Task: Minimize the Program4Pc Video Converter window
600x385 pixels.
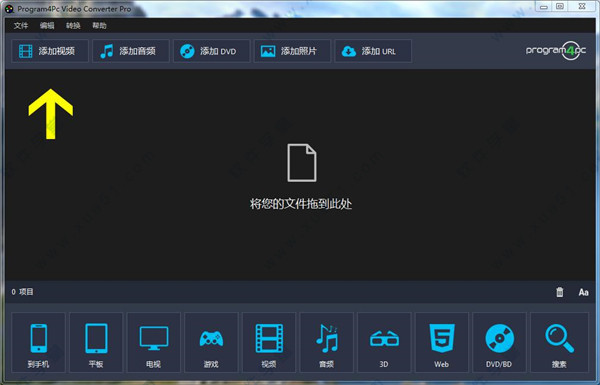Action: click(x=543, y=7)
